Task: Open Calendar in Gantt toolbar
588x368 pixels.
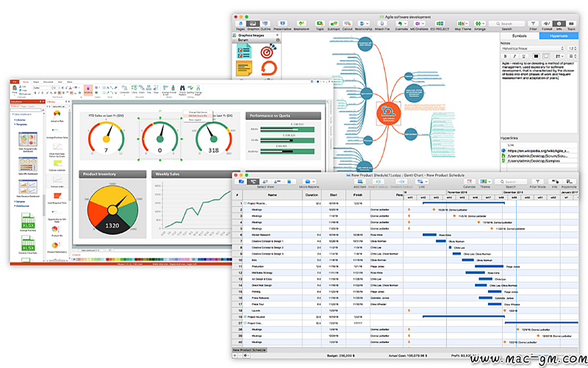Action: tap(470, 181)
